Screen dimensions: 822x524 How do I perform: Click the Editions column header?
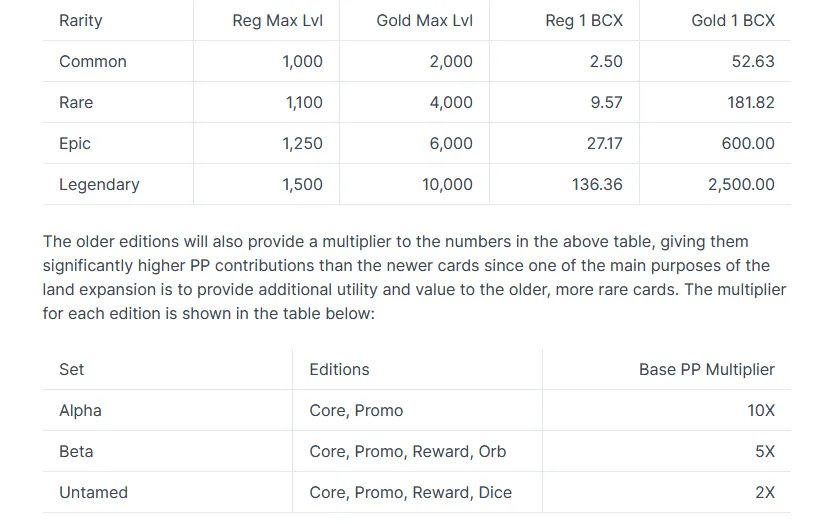(x=339, y=369)
